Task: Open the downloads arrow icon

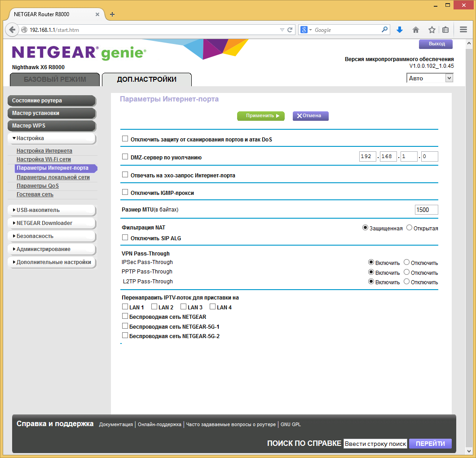Action: pyautogui.click(x=400, y=30)
